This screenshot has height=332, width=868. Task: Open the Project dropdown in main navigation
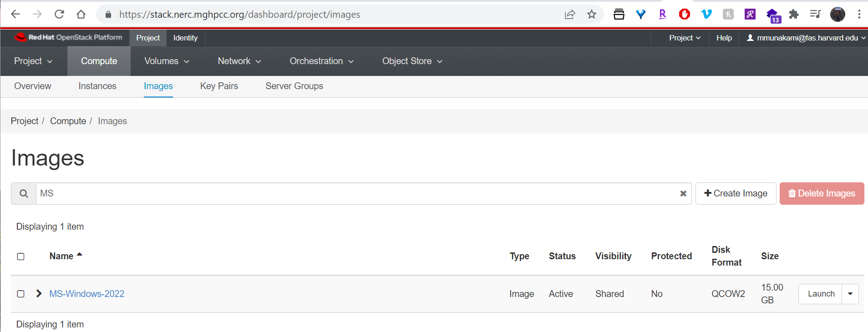pyautogui.click(x=33, y=61)
